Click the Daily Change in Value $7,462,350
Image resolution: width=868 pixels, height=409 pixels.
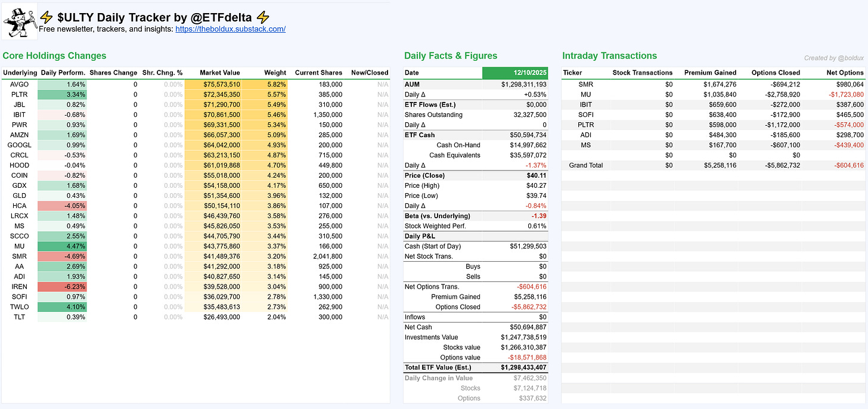pyautogui.click(x=530, y=378)
